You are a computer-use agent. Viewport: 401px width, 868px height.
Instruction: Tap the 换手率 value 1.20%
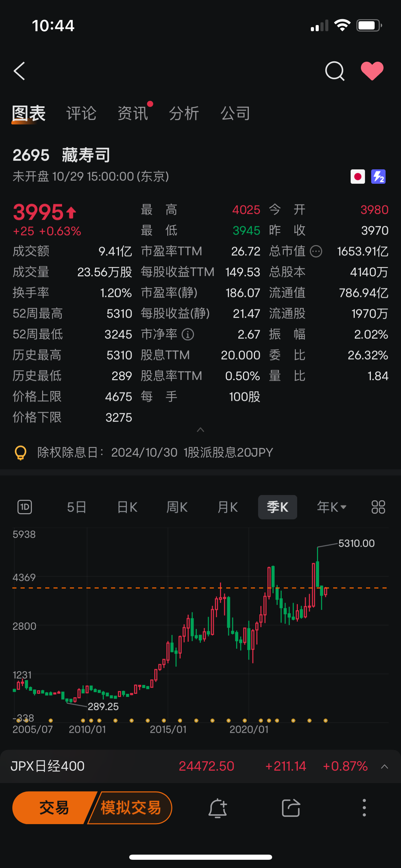click(116, 293)
